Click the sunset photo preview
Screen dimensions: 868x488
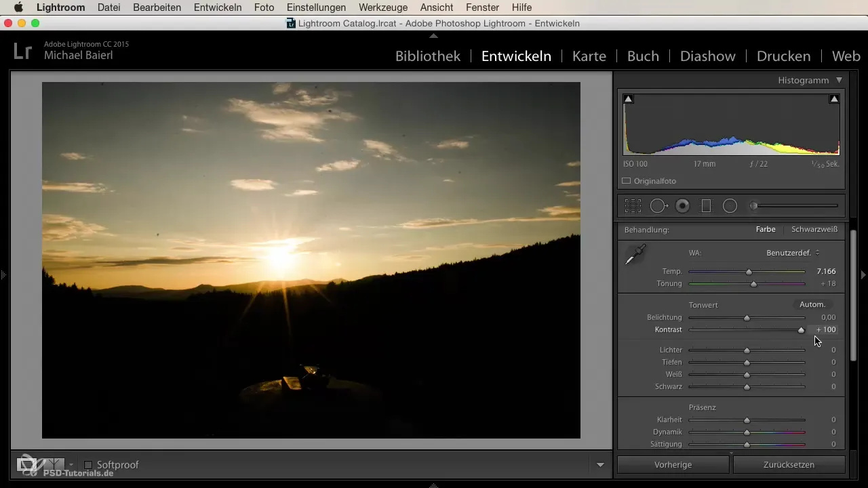[x=311, y=260]
